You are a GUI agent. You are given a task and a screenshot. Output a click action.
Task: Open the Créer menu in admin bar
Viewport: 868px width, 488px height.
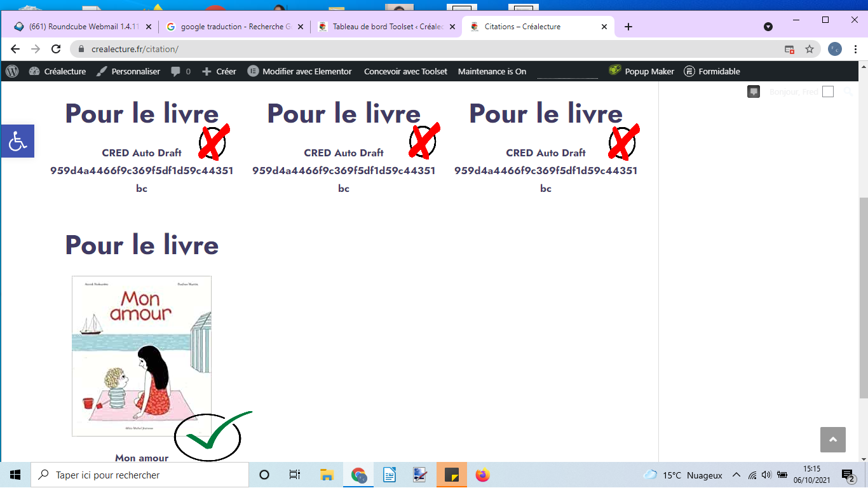(219, 71)
